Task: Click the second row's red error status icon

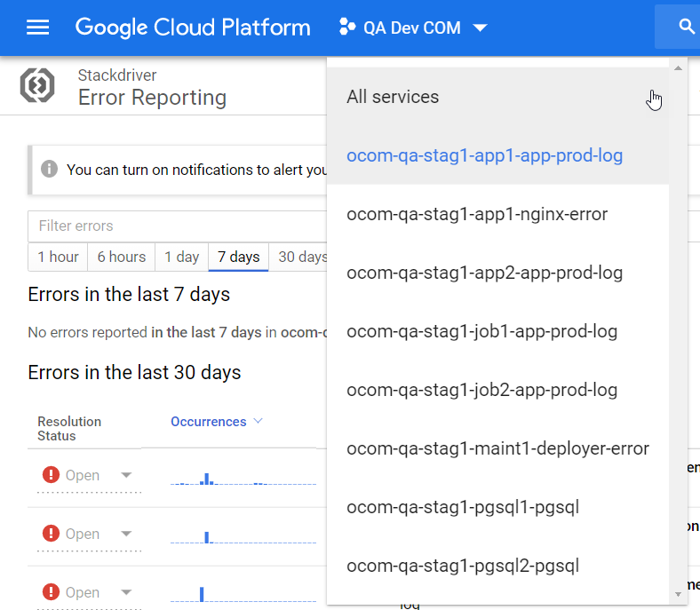Action: click(52, 534)
